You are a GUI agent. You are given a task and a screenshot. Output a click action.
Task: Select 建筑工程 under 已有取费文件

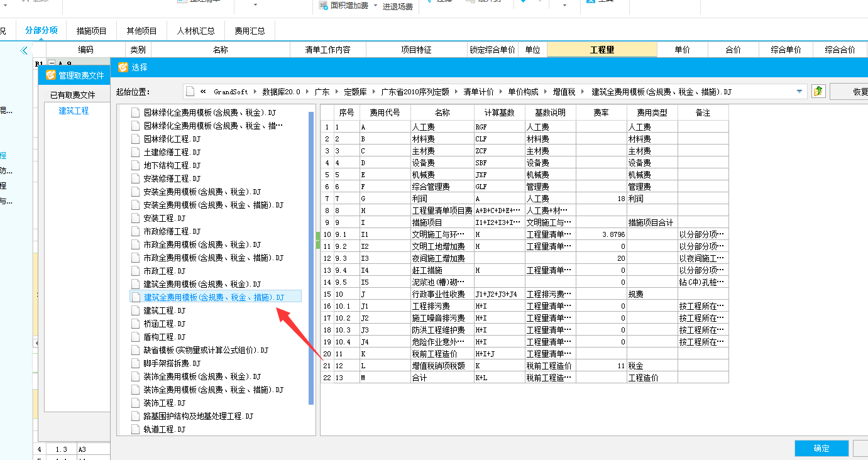click(74, 111)
